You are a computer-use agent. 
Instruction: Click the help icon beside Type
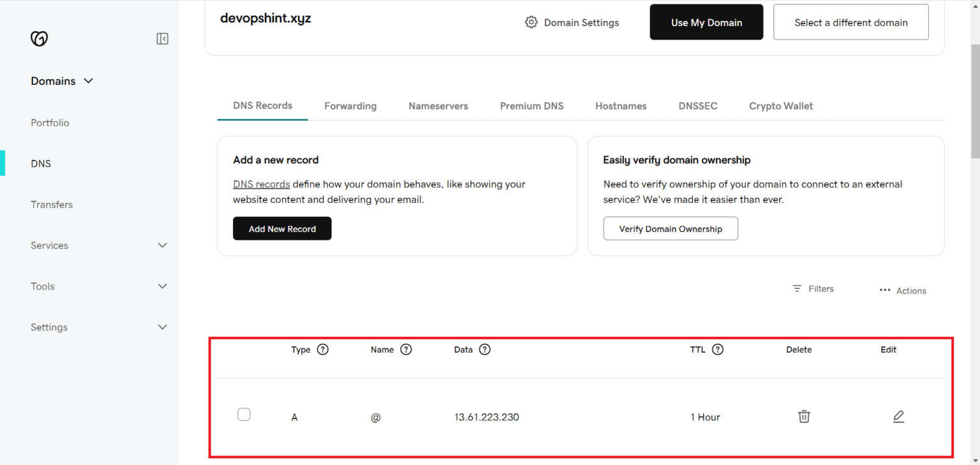[x=323, y=349]
